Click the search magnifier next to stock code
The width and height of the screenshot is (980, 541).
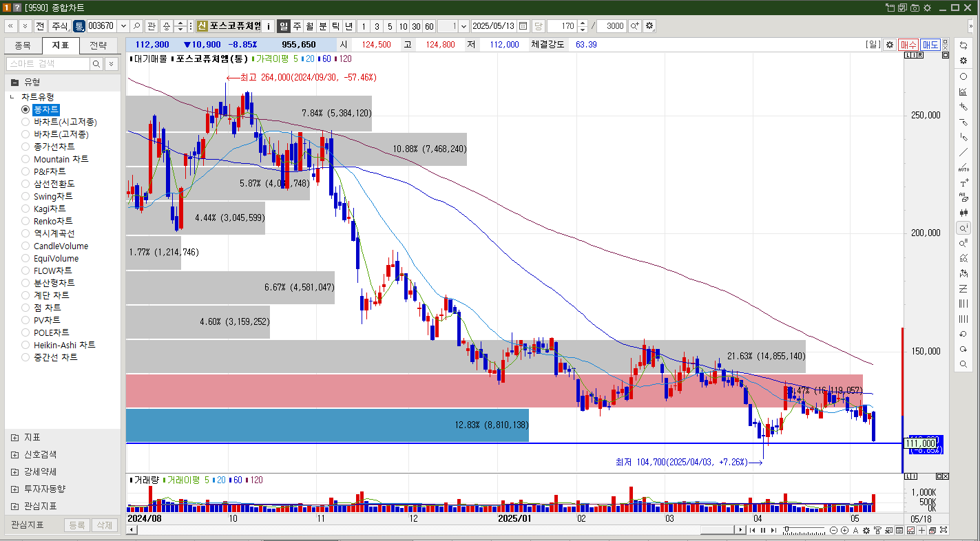click(137, 26)
